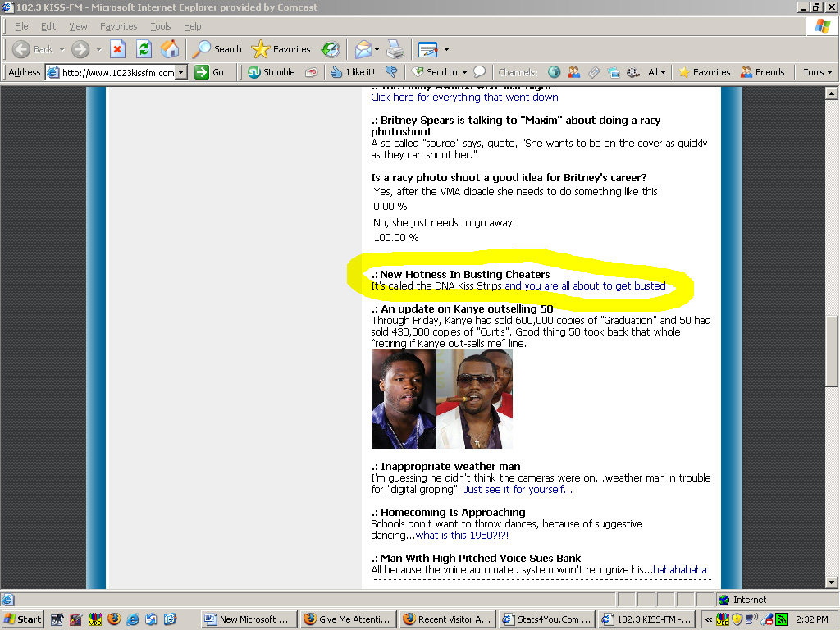
Task: Click the vertical scrollbar thumb
Action: pyautogui.click(x=832, y=351)
